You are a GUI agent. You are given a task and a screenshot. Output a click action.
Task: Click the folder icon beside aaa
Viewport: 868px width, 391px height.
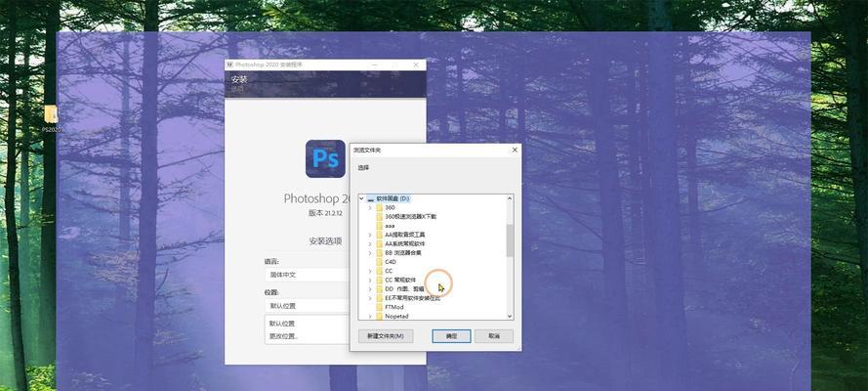coord(379,226)
